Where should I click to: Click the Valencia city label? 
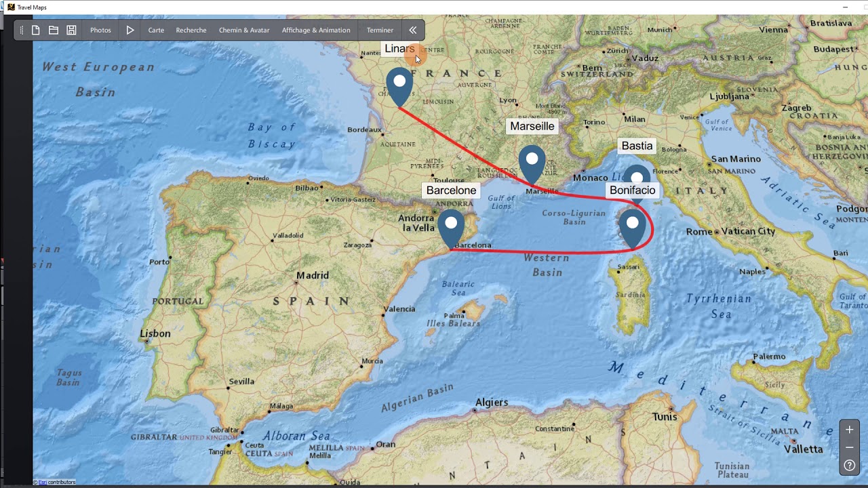[399, 309]
